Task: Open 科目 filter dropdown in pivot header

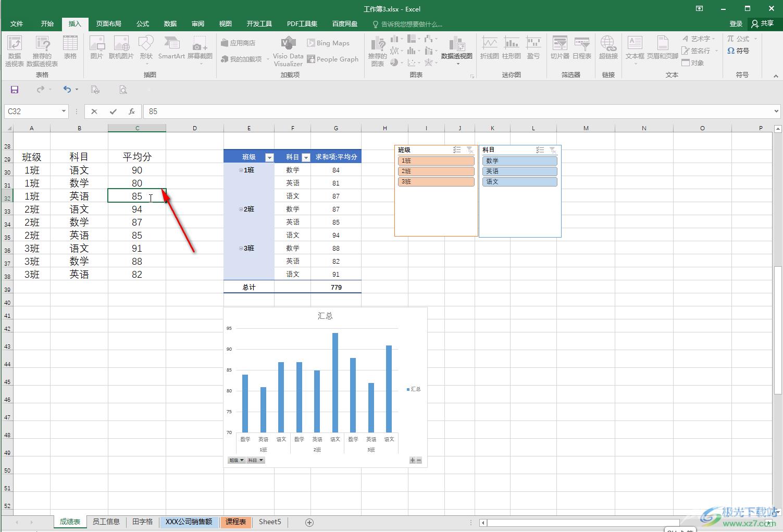Action: 306,157
